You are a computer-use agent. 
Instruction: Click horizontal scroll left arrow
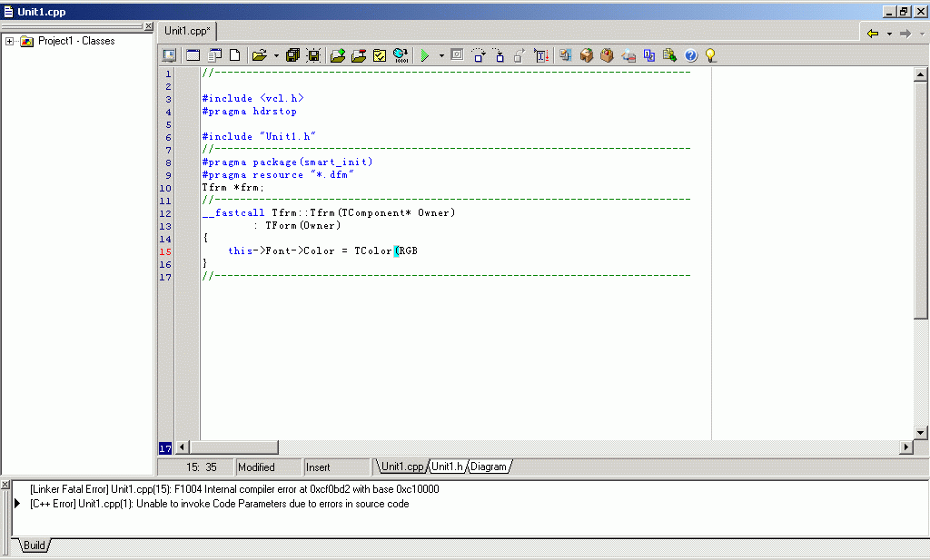coord(182,447)
